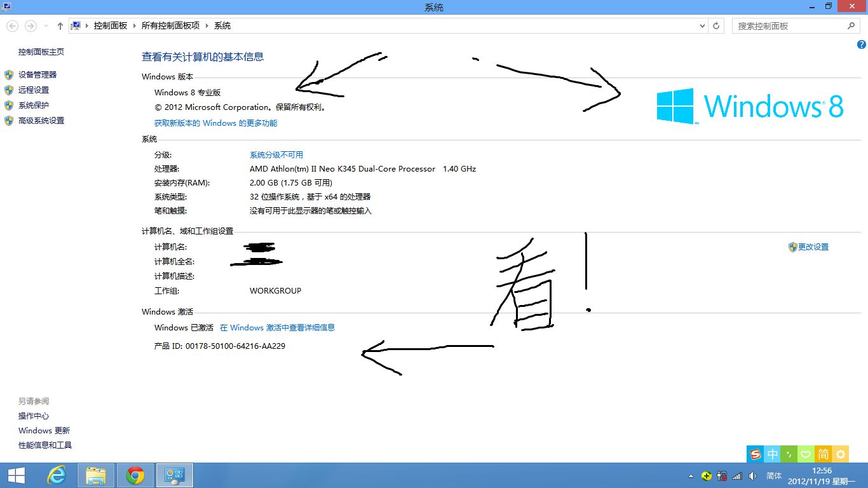The image size is (868, 488).
Task: Click the heading 查看有关计算机的基本信息
Action: pos(203,57)
